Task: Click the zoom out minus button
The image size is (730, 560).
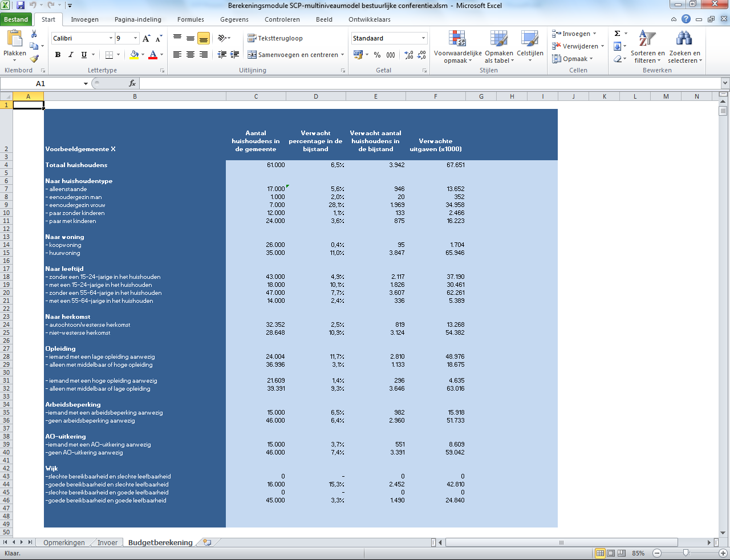Action: click(x=656, y=553)
